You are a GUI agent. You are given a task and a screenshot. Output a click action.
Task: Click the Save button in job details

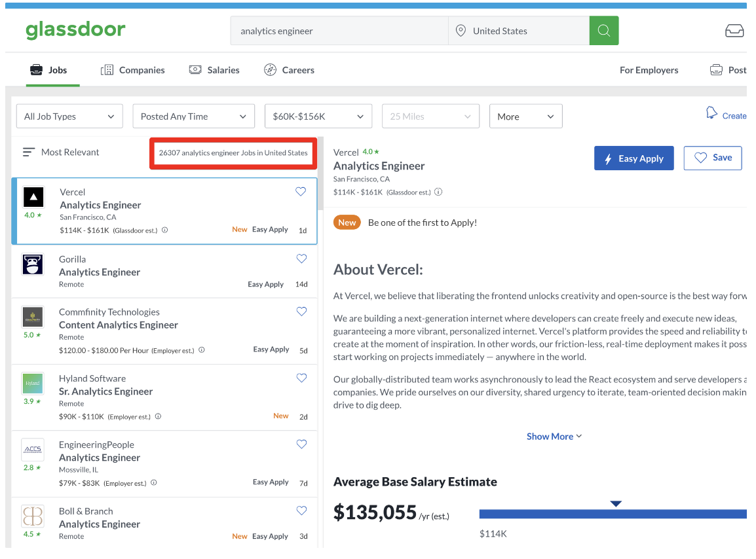click(x=713, y=158)
